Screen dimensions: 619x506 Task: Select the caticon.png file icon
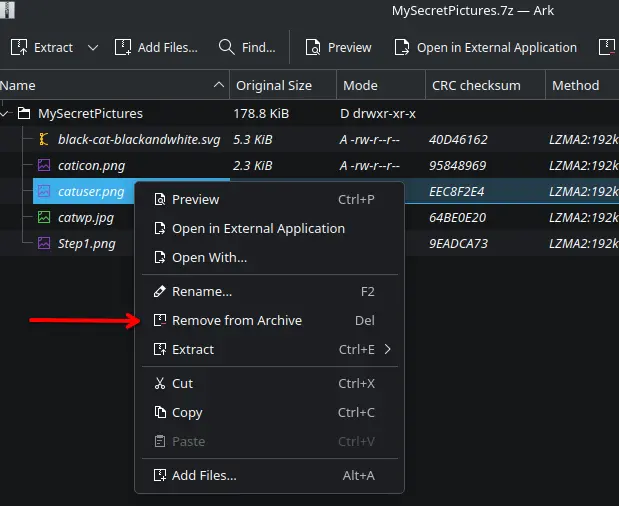click(44, 165)
